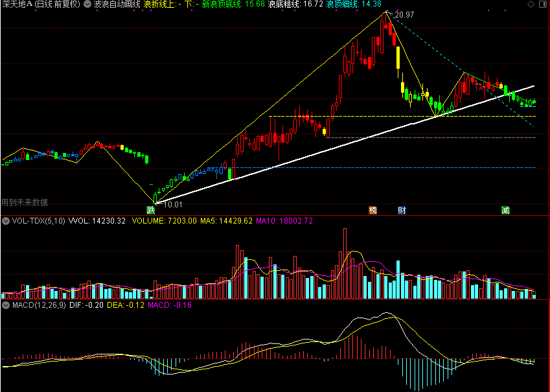Click the 浪底粗线: 16.72 value
Screen dimensions: 550x392
[x=295, y=4]
